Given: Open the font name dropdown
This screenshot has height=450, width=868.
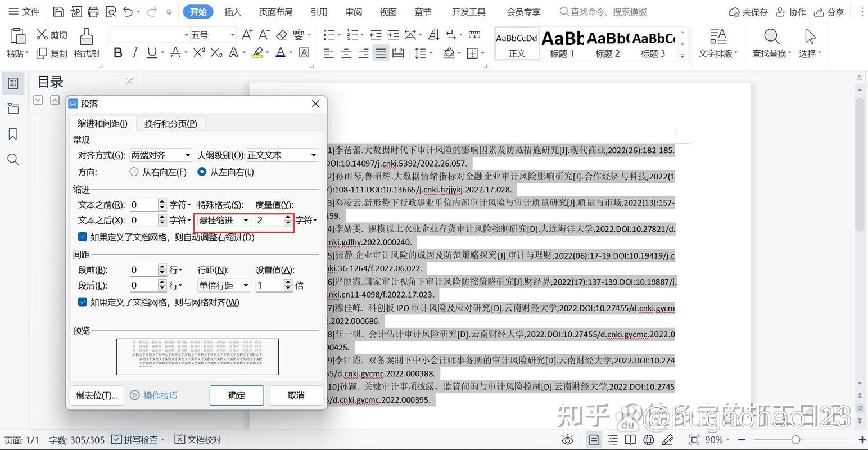Looking at the screenshot, I should pyautogui.click(x=186, y=35).
